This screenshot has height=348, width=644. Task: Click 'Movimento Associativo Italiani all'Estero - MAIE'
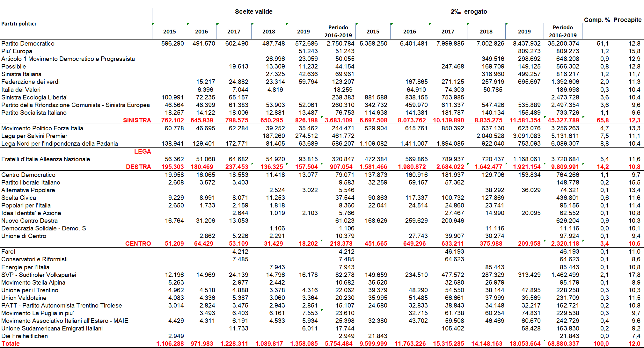tap(65, 321)
